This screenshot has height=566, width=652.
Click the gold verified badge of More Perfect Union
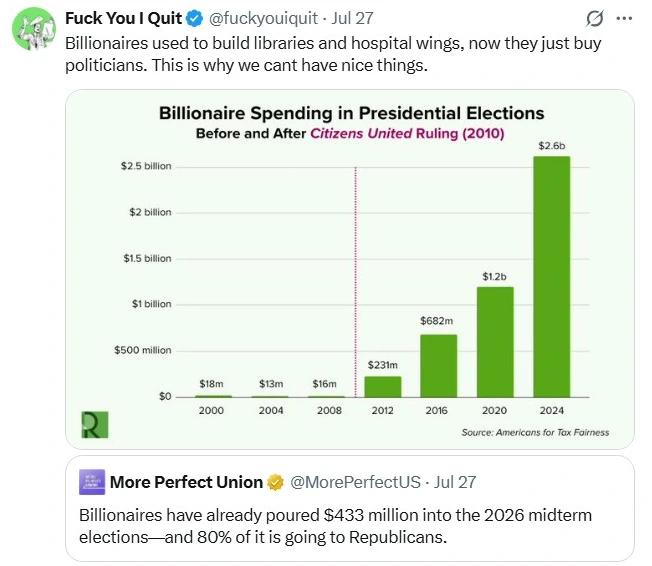275,482
